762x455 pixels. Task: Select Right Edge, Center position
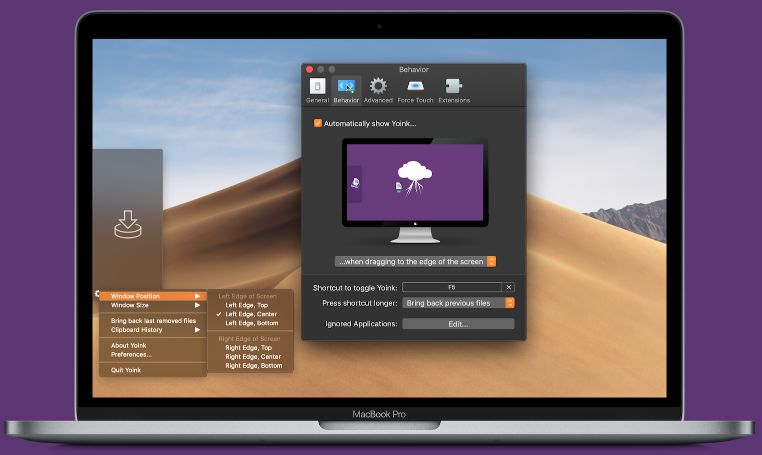pos(250,356)
